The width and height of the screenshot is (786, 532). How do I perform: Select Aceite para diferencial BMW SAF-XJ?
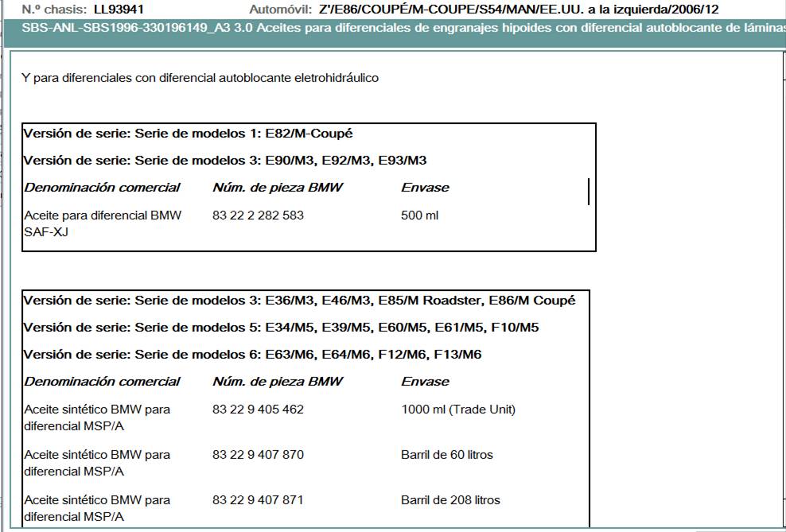point(103,223)
